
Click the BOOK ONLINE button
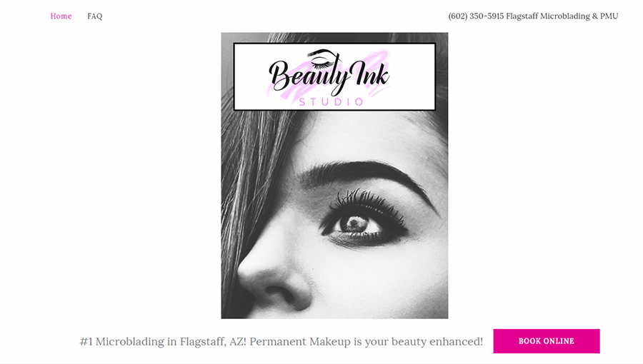pos(547,341)
